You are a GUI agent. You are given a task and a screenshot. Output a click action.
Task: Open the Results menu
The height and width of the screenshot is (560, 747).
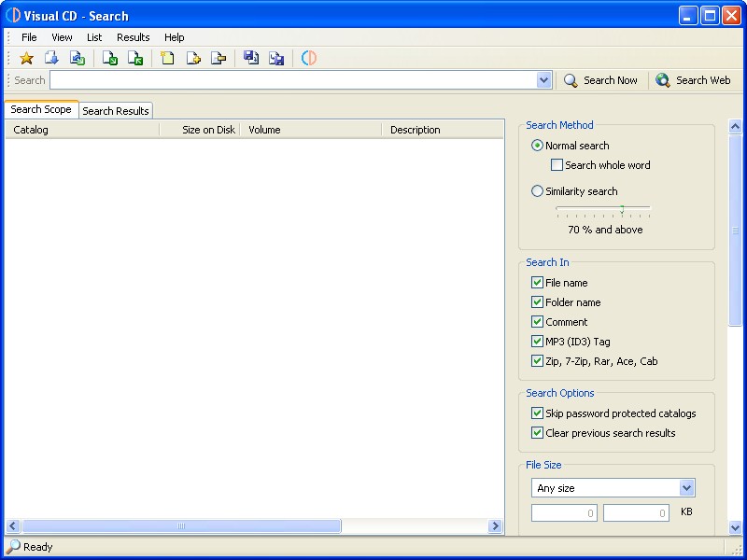[134, 37]
